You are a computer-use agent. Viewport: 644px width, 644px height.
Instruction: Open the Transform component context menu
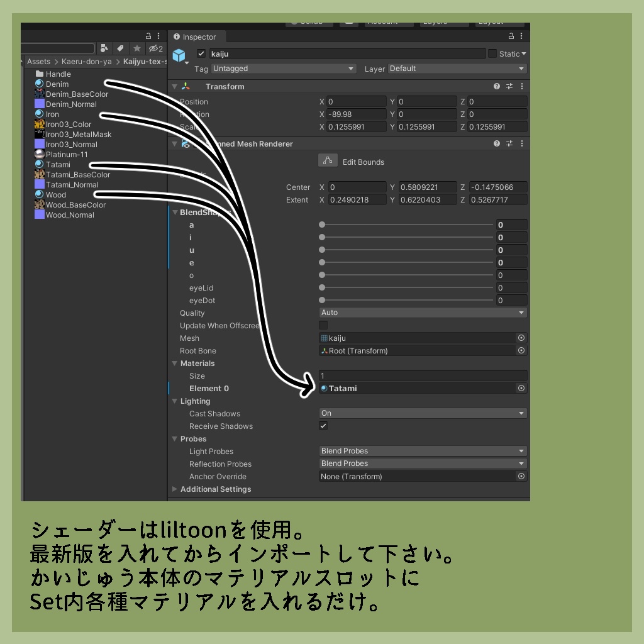pos(521,86)
